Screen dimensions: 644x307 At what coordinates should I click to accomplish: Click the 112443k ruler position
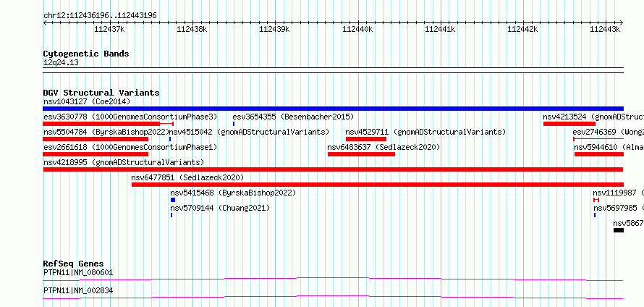[606, 29]
